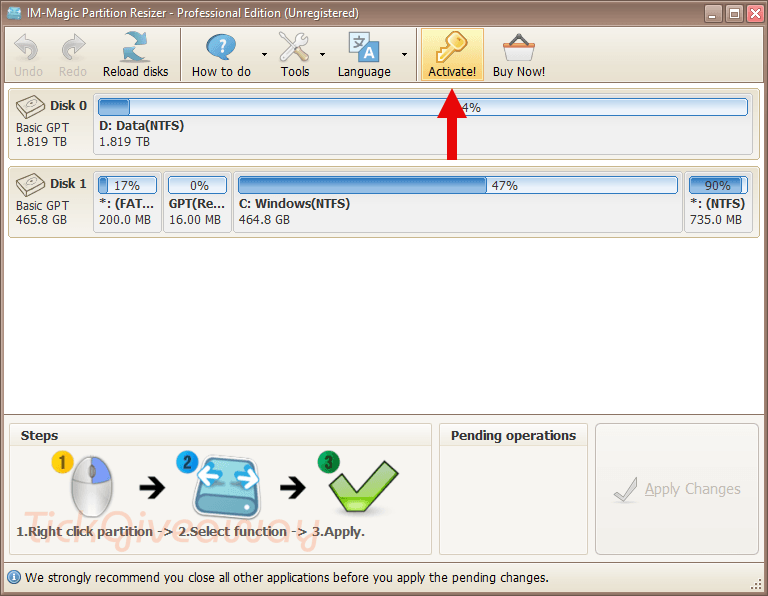Select the 200.0 MB FAT partition
Screen dimensions: 768x596
(127, 202)
